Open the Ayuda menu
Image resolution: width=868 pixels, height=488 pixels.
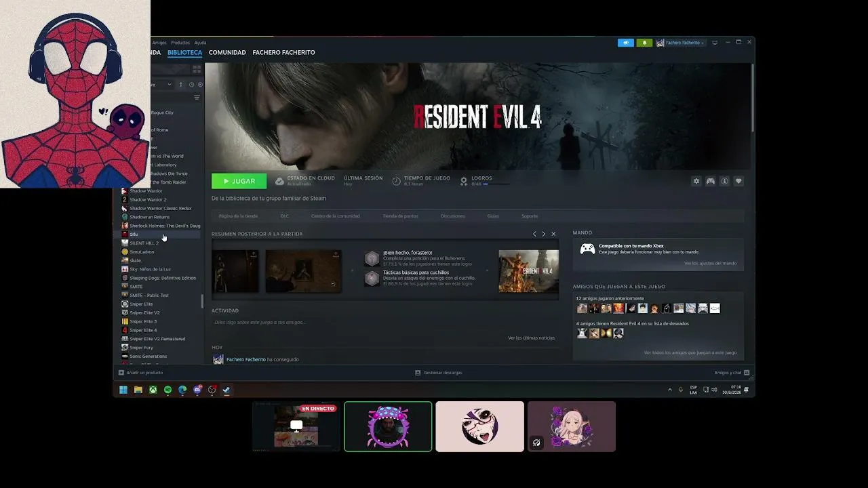click(x=200, y=43)
